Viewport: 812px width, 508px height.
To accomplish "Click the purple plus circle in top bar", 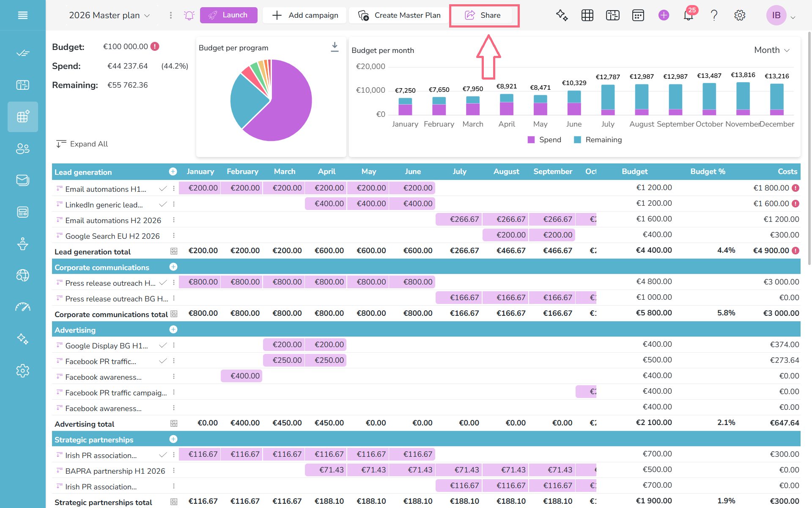I will coord(664,15).
